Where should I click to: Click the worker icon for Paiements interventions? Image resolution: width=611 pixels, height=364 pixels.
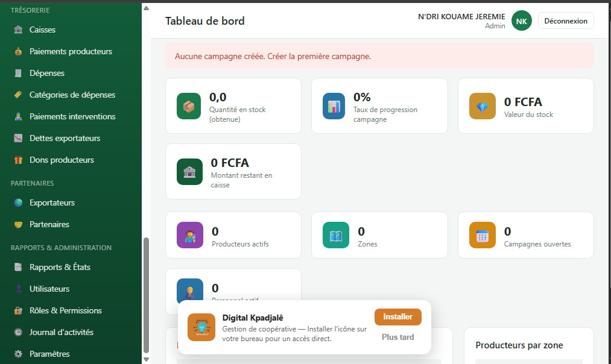point(18,116)
